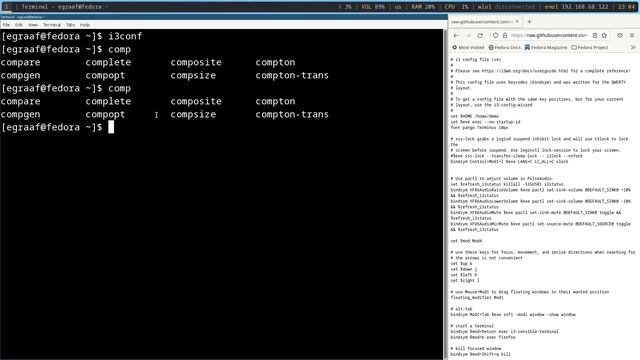Click the '# i3 config file (v4)' line
Screen dimensions: 640x360
476,60
